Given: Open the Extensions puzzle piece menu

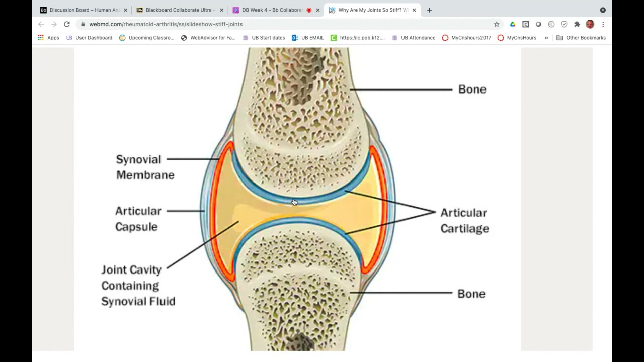Looking at the screenshot, I should tap(577, 24).
